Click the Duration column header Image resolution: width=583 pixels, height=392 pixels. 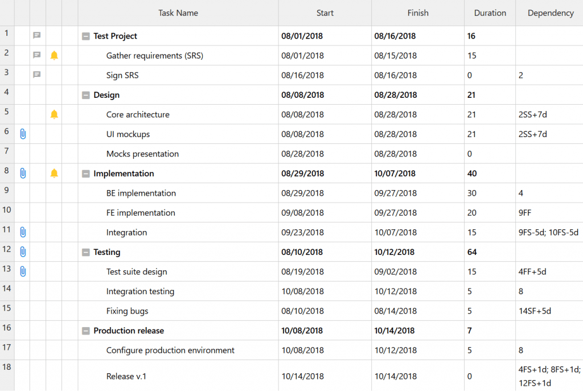490,13
